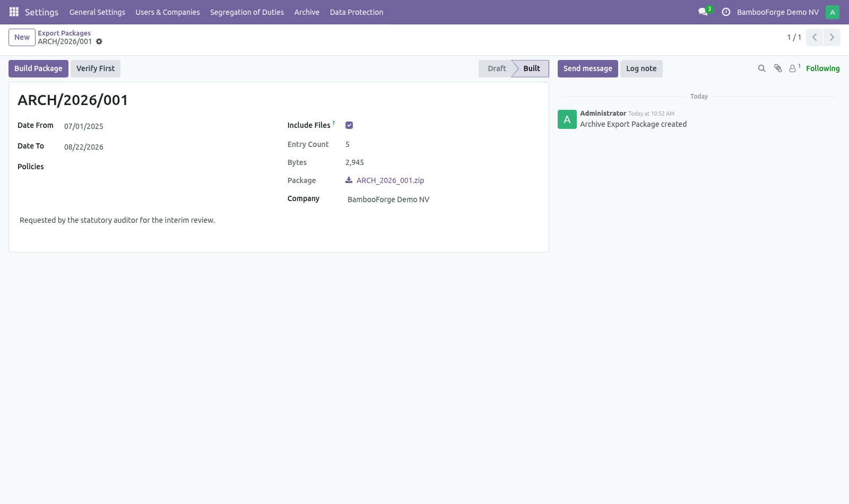Image resolution: width=849 pixels, height=504 pixels.
Task: Click the Administrator author name
Action: point(603,113)
